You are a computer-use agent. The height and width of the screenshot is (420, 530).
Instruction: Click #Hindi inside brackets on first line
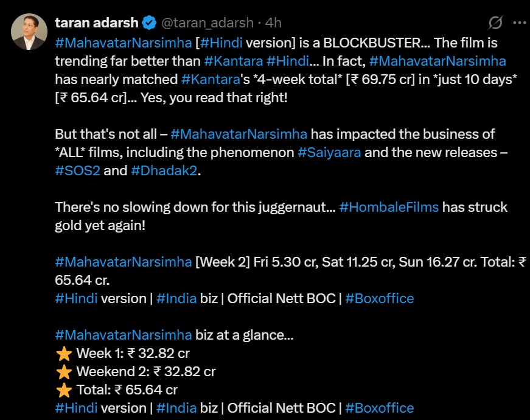(x=223, y=43)
